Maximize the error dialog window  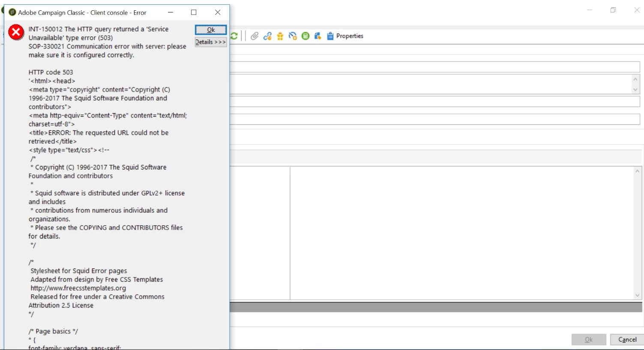pyautogui.click(x=194, y=12)
